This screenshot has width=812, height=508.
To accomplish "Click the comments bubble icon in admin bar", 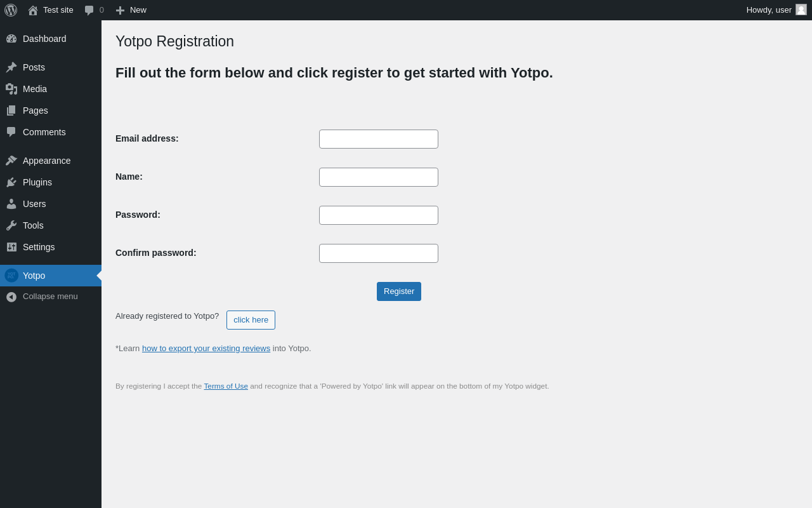I will click(89, 10).
